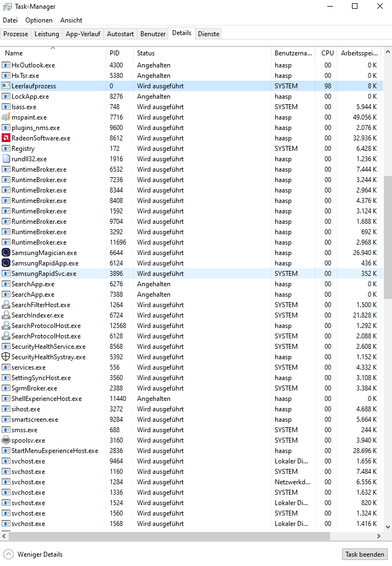Select svchost.exe with PID 9464
The image size is (392, 566).
(x=191, y=461)
